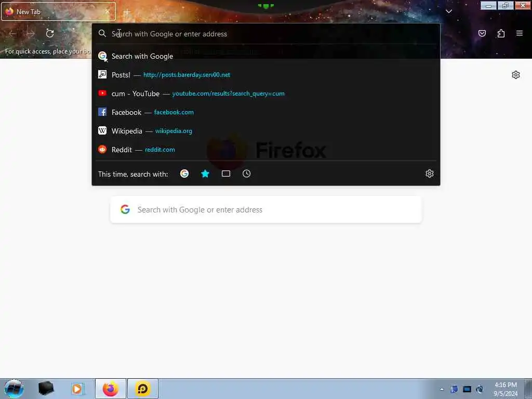Click the Facebook favicon in suggestions
Screen dimensions: 532x399
102,112
